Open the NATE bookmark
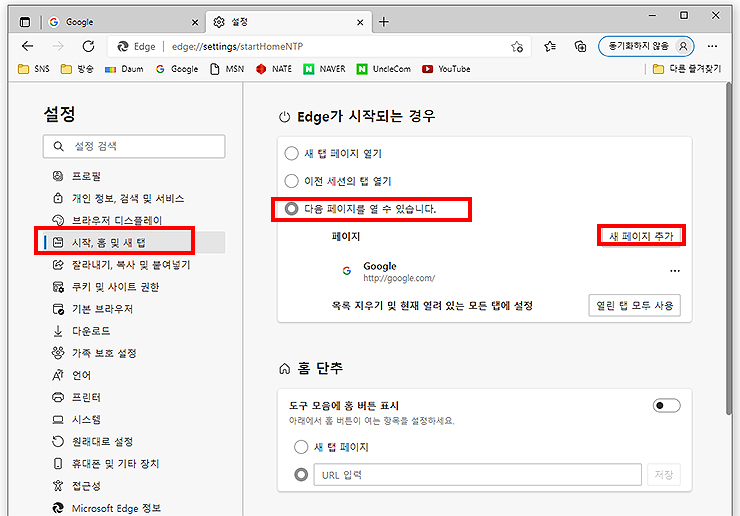This screenshot has width=740, height=516. pyautogui.click(x=274, y=69)
